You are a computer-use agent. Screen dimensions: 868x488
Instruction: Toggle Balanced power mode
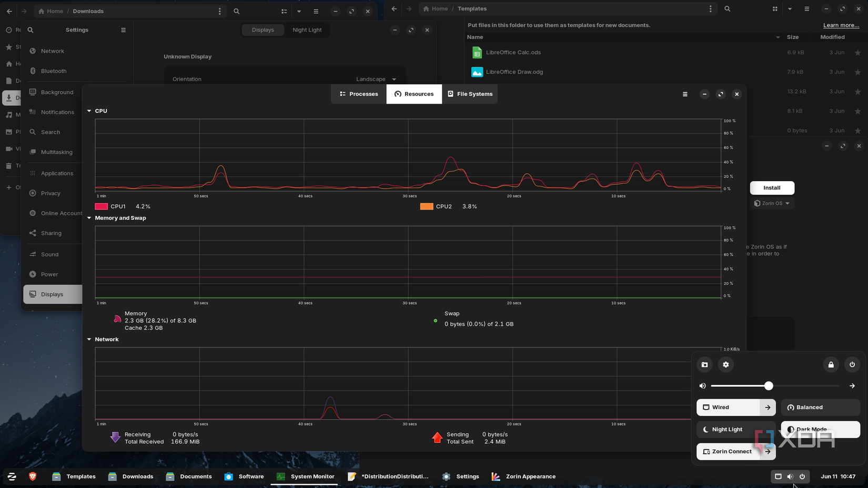(x=821, y=407)
